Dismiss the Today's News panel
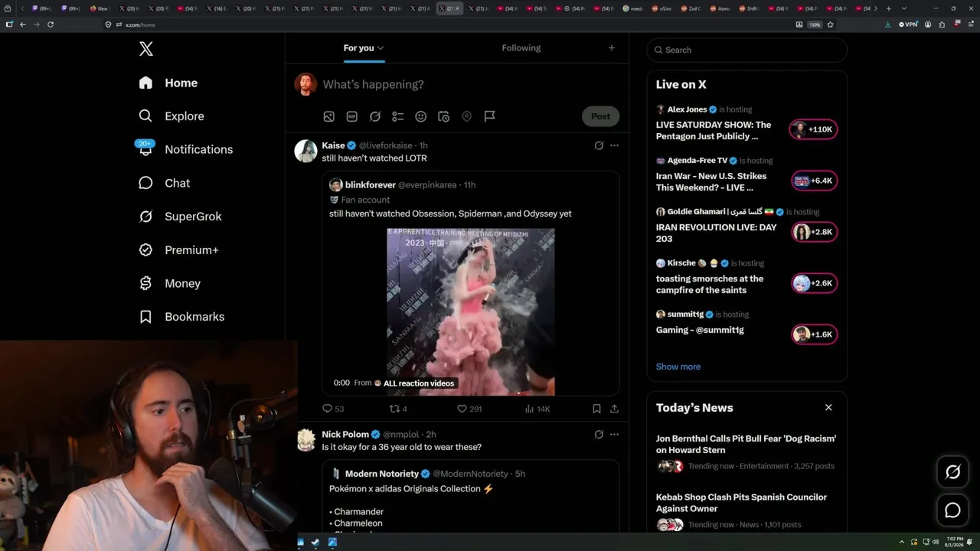The width and height of the screenshot is (980, 551). (x=828, y=408)
